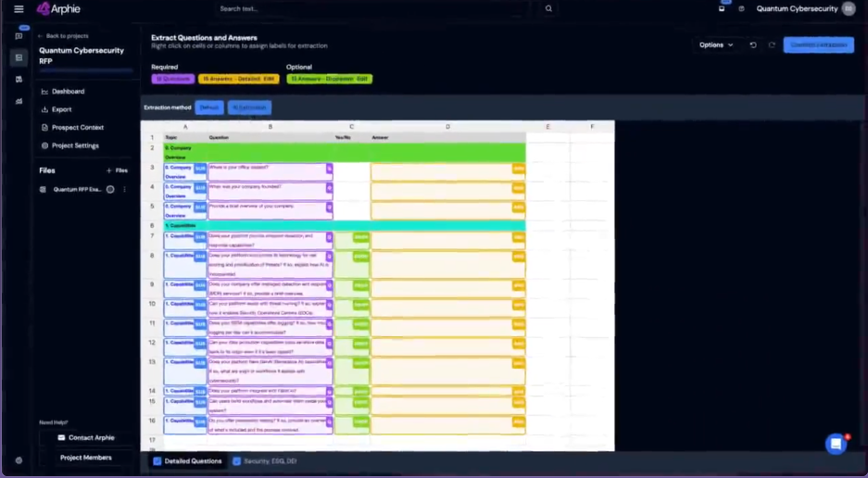The height and width of the screenshot is (478, 868).
Task: Open Project Members
Action: click(x=86, y=458)
